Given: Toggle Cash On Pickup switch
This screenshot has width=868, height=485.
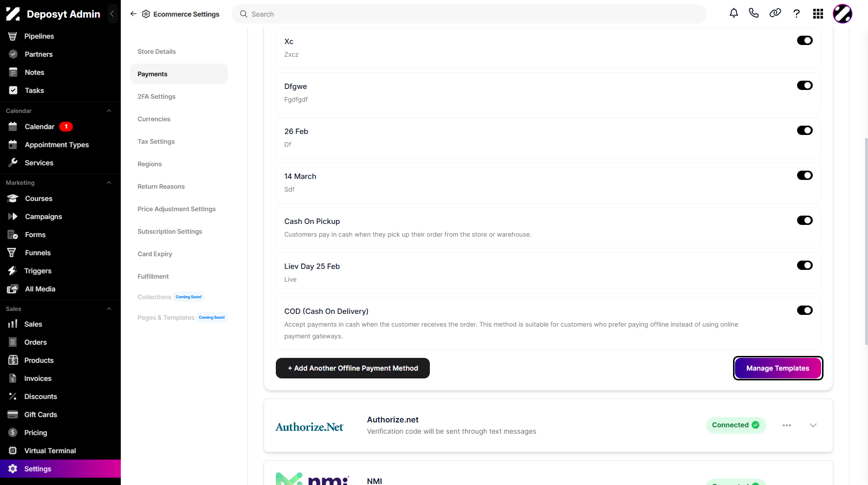Looking at the screenshot, I should pos(805,220).
